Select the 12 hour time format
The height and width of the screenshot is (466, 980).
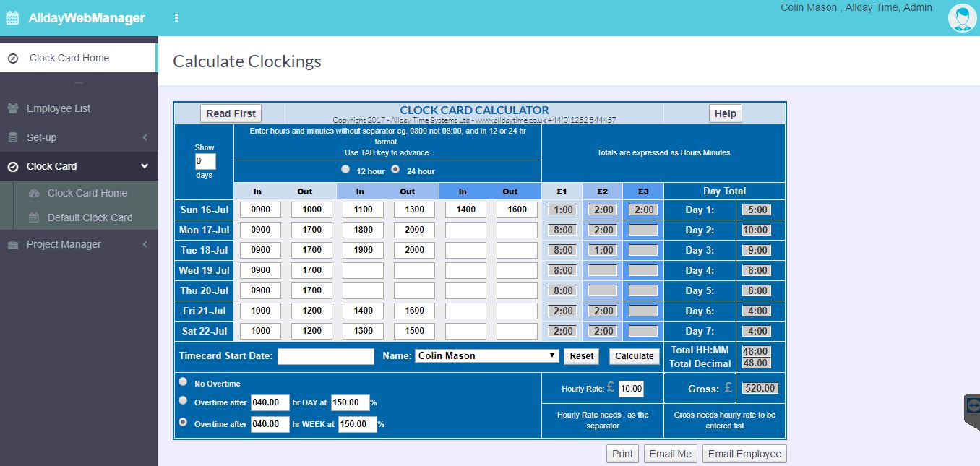(x=345, y=169)
